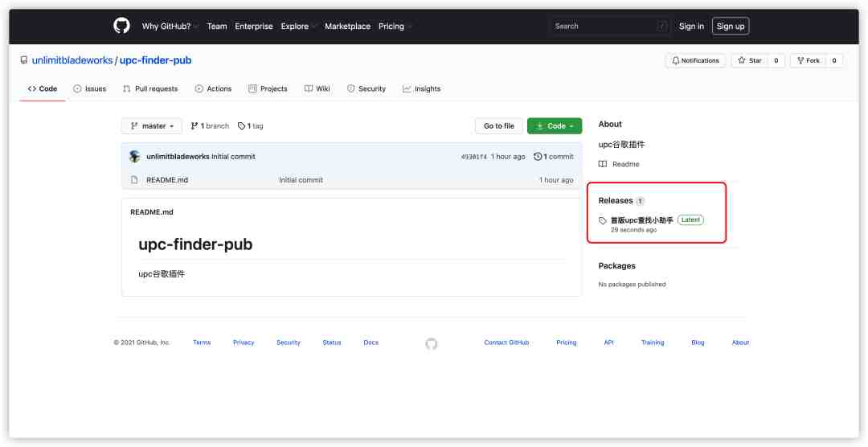Screen dimensions: 868x447
Task: Open Privacy in the footer
Action: (x=244, y=342)
